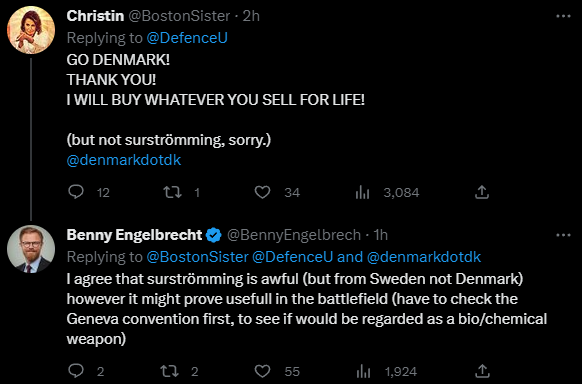Retweet Benny Engelbrecht's surströmming reply
The height and width of the screenshot is (384, 582).
(x=169, y=371)
